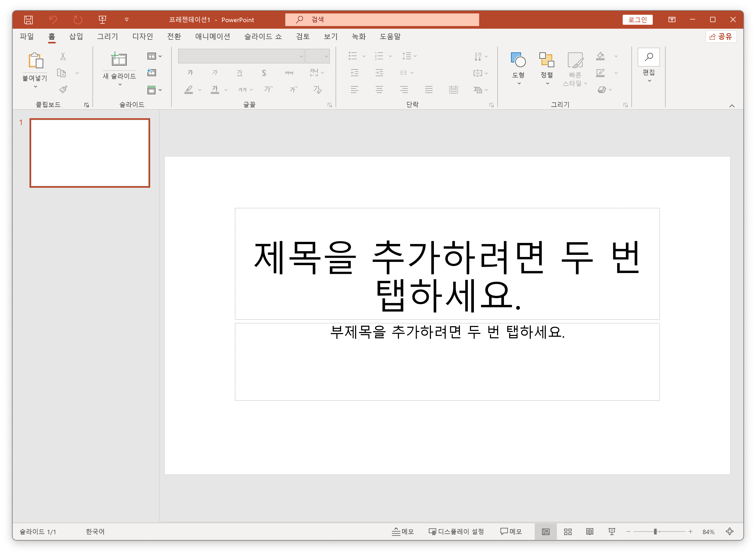This screenshot has width=756, height=555.
Task: Click the Format Painter brush icon
Action: [63, 89]
